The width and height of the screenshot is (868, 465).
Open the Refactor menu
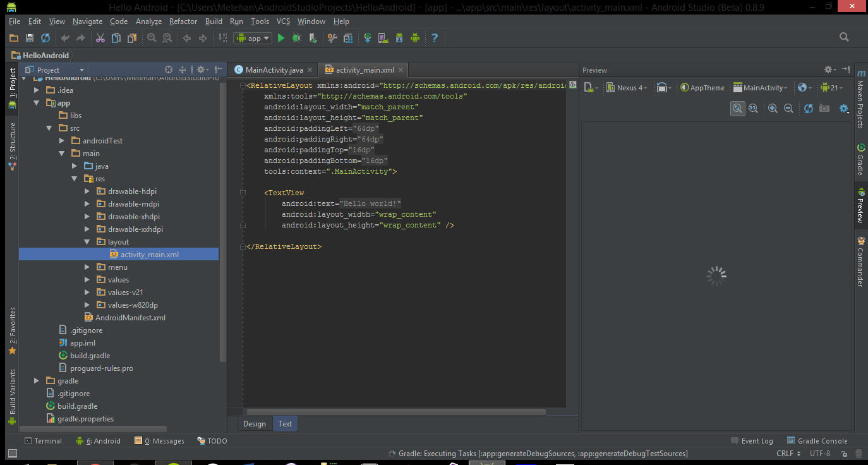(x=183, y=21)
